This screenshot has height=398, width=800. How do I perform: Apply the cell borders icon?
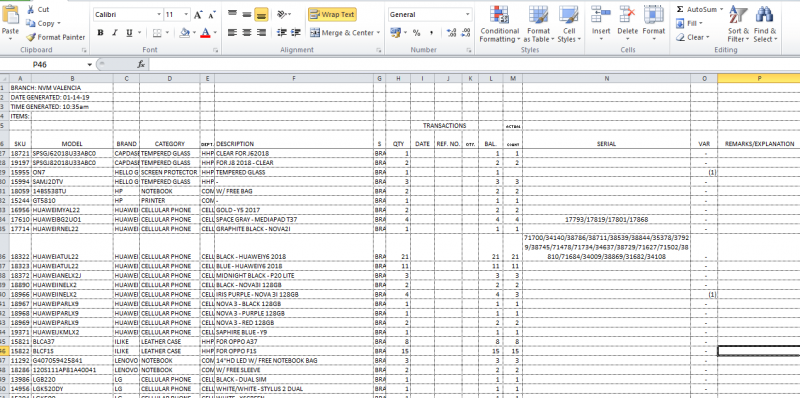157,33
